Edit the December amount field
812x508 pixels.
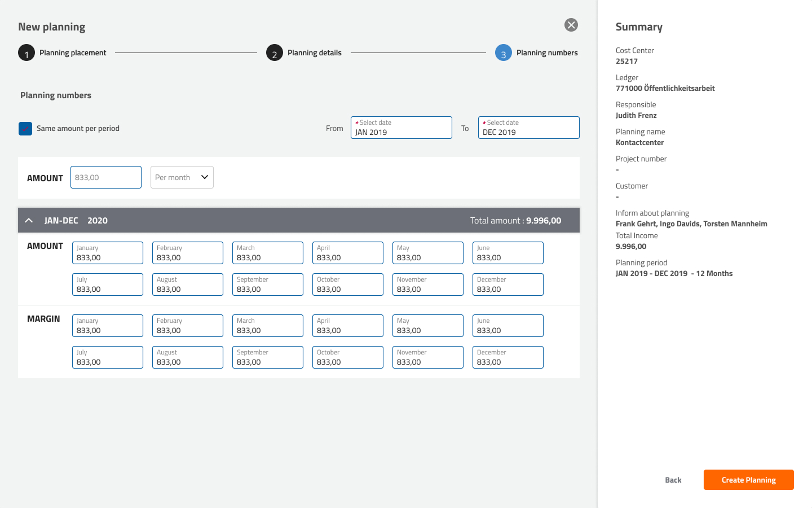[507, 285]
